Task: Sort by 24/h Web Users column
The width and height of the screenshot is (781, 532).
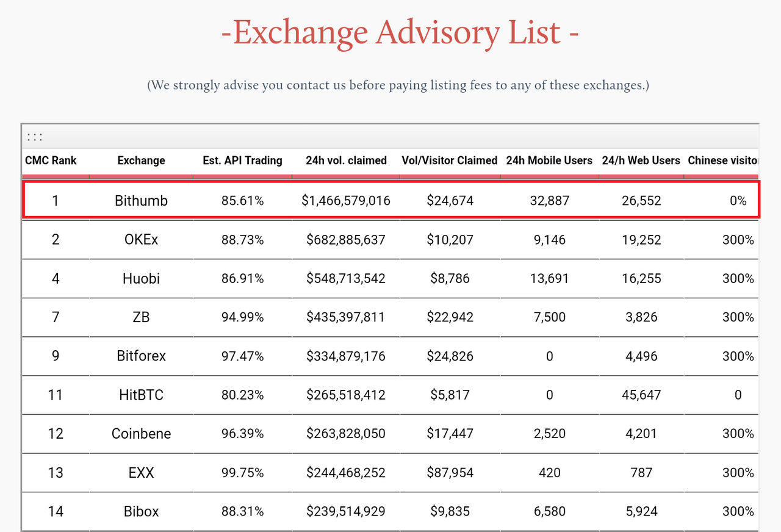Action: tap(641, 160)
